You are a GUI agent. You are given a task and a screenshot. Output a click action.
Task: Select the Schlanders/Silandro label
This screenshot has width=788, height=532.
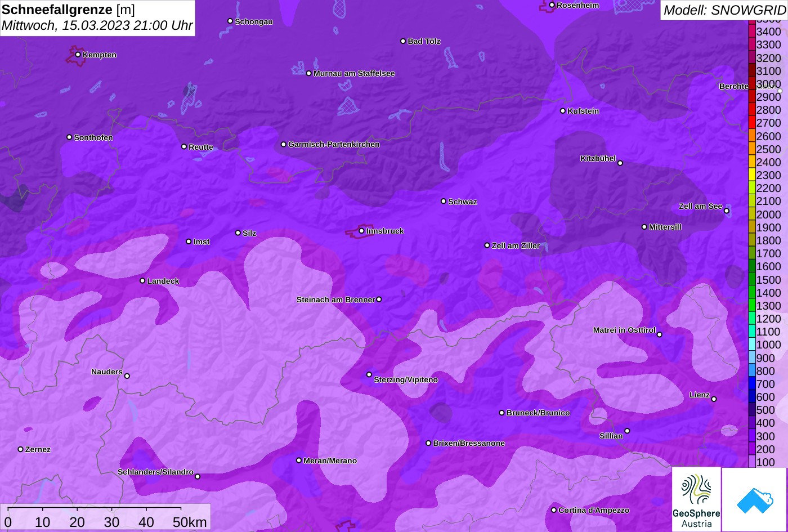[155, 472]
